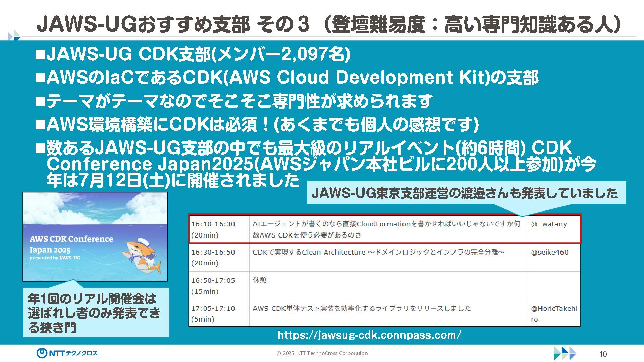
Task: Click the session 'CDKで実現するClean Architecture'
Action: pos(378,252)
